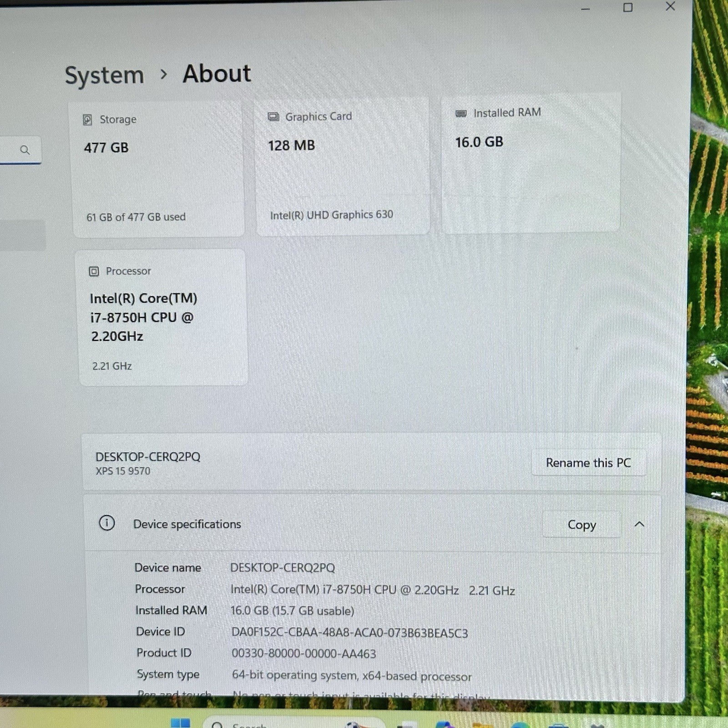Click the Installed RAM chip icon
This screenshot has width=728, height=728.
pyautogui.click(x=461, y=113)
